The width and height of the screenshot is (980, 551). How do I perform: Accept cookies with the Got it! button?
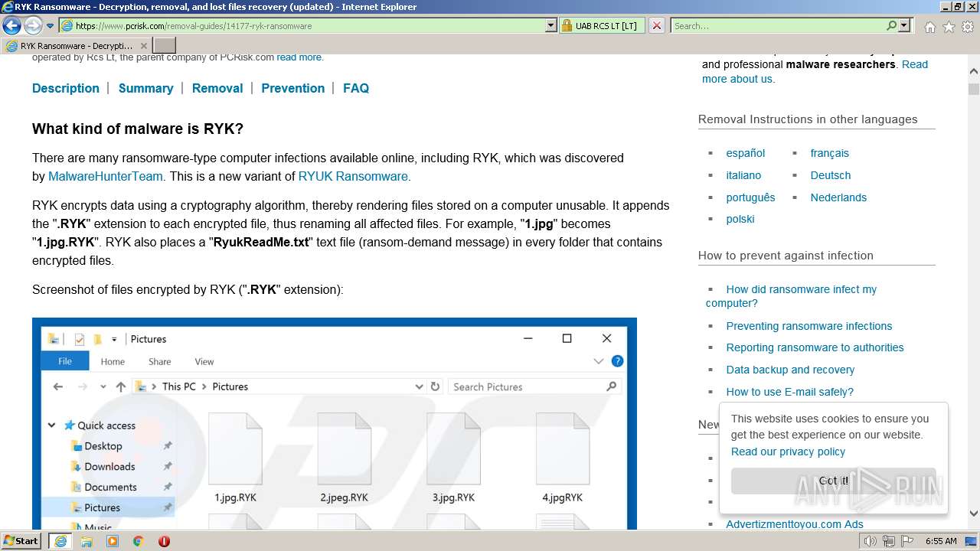coord(833,481)
